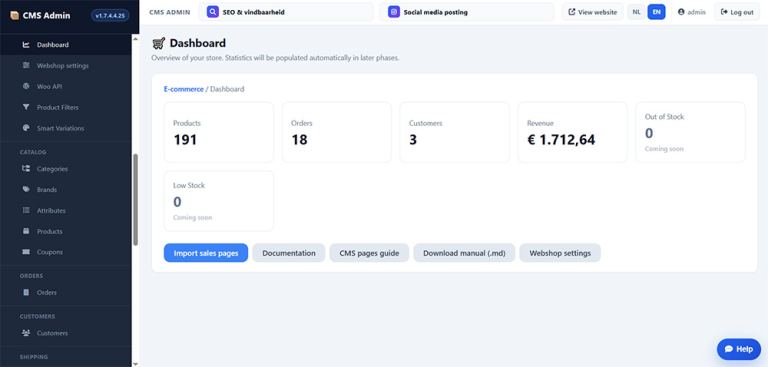768x367 pixels.
Task: Click the Log out arrow icon
Action: pyautogui.click(x=724, y=12)
